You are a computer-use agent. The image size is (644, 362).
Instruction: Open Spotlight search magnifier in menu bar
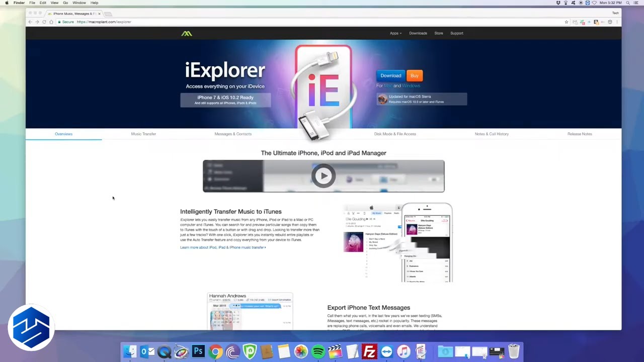point(628,3)
